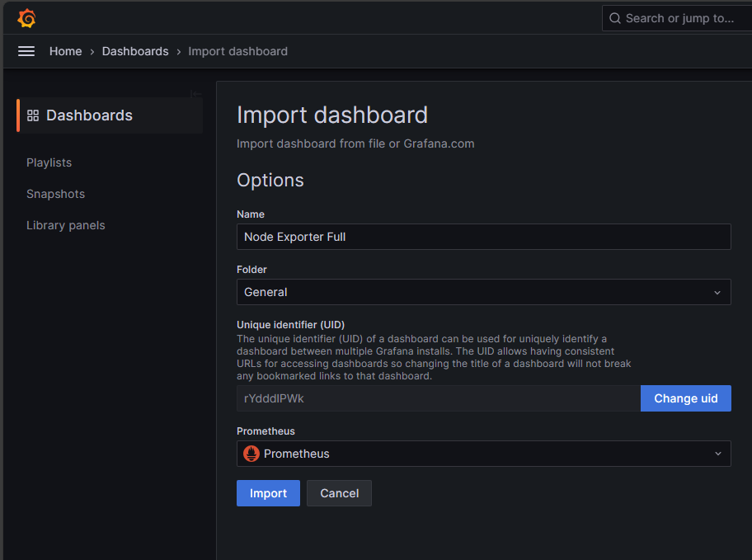
Task: Collapse the sidebar with the arrow icon
Action: click(x=196, y=93)
